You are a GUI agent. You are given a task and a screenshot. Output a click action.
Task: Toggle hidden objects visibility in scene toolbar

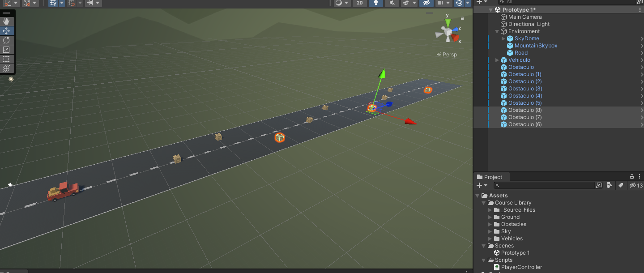(426, 3)
